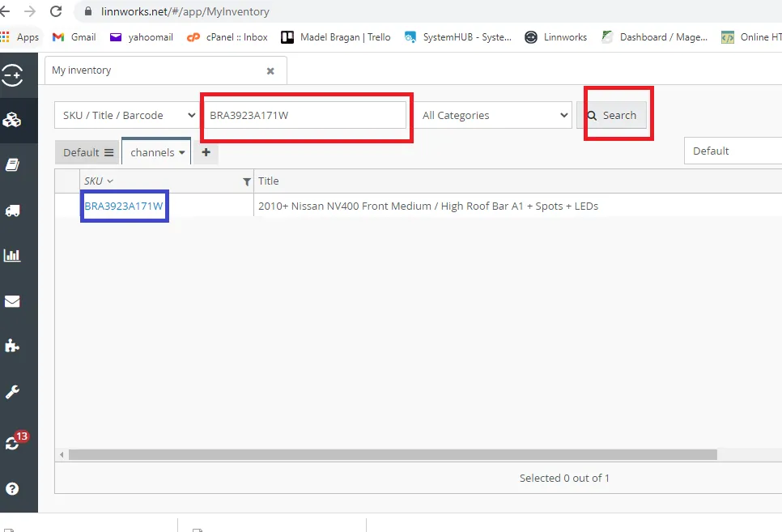Open the Orders book sidebar icon
This screenshot has width=782, height=532.
click(x=12, y=164)
